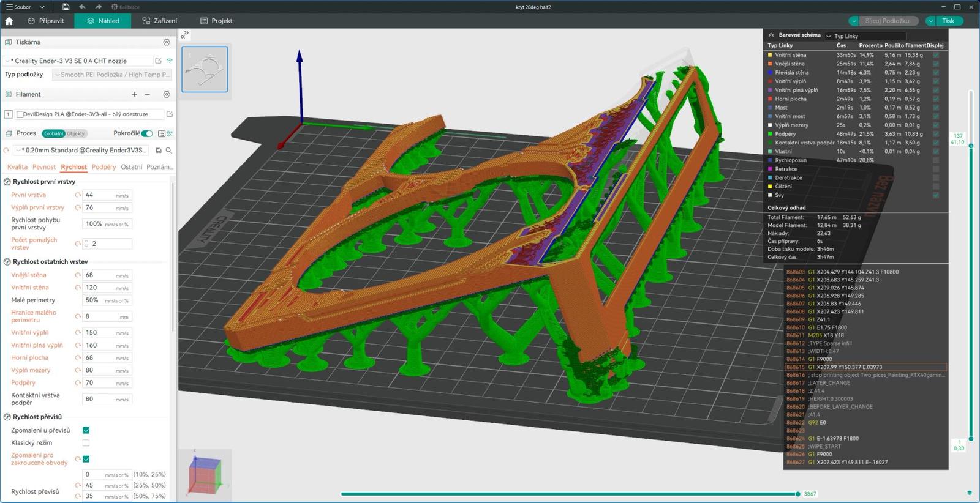
Task: Select plate 1 thumbnail
Action: [x=205, y=69]
